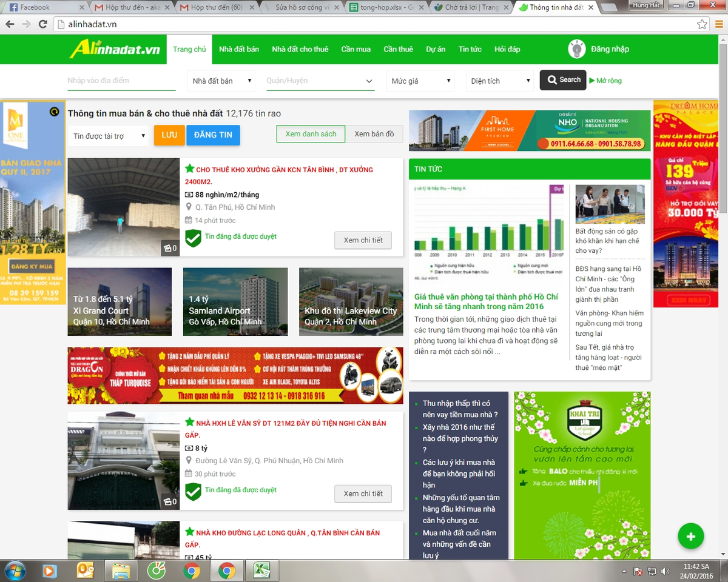
Task: Open the Chrome menu hamburger icon
Action: click(718, 24)
